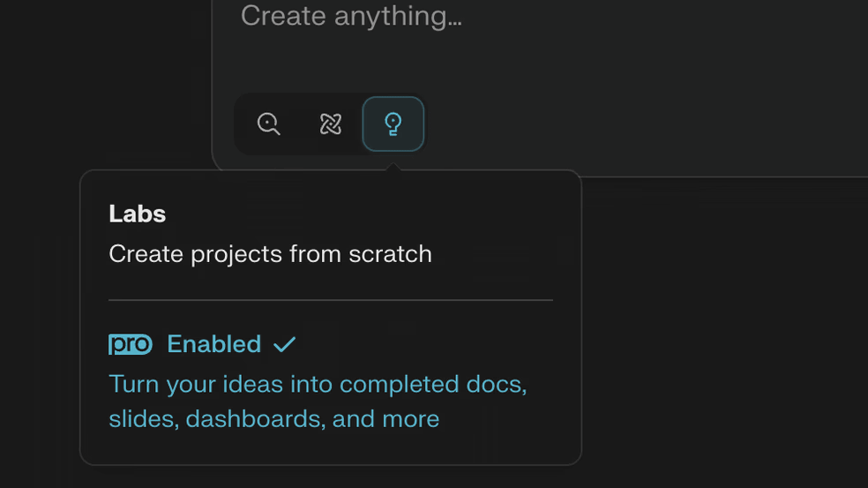The width and height of the screenshot is (868, 488).
Task: Switch to the Research mode icon
Action: (x=331, y=124)
